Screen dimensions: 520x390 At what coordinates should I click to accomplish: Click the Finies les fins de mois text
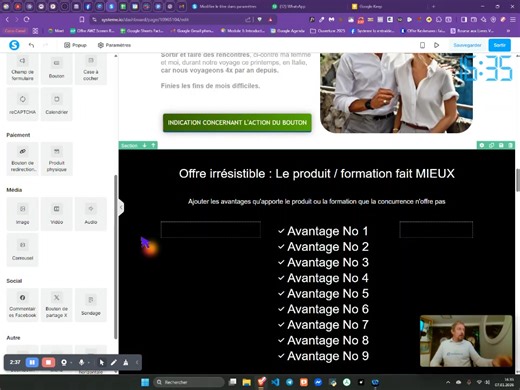(x=210, y=86)
